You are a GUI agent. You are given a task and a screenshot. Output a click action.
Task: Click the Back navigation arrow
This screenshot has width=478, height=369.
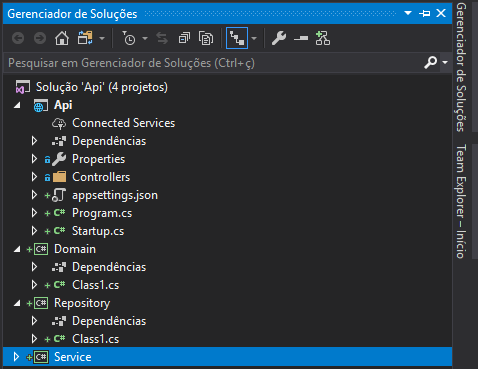[x=18, y=38]
